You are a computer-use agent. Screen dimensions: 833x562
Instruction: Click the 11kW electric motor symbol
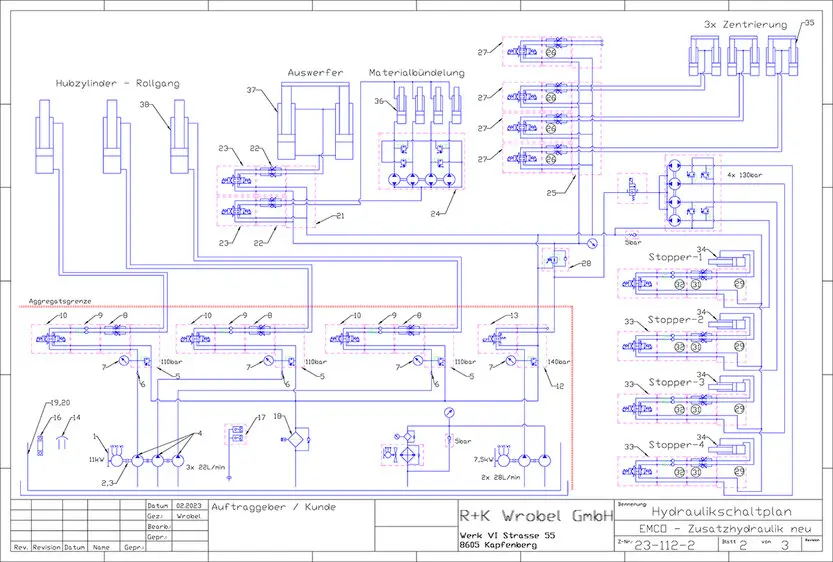pos(114,459)
